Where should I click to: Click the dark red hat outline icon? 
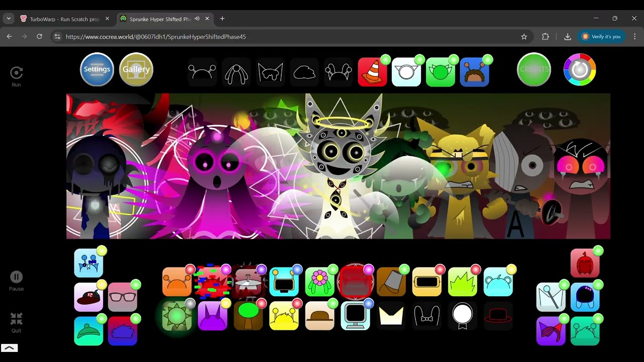498,316
